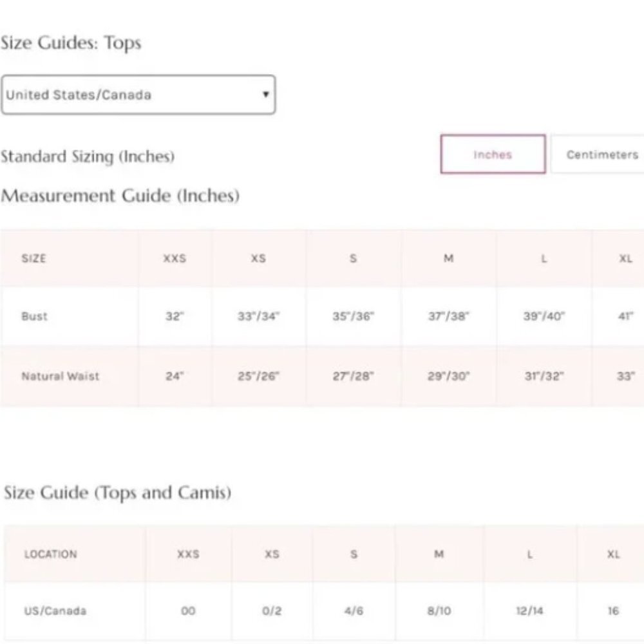The image size is (644, 644).
Task: Click the Size Guides: Tops heading
Action: [x=71, y=43]
